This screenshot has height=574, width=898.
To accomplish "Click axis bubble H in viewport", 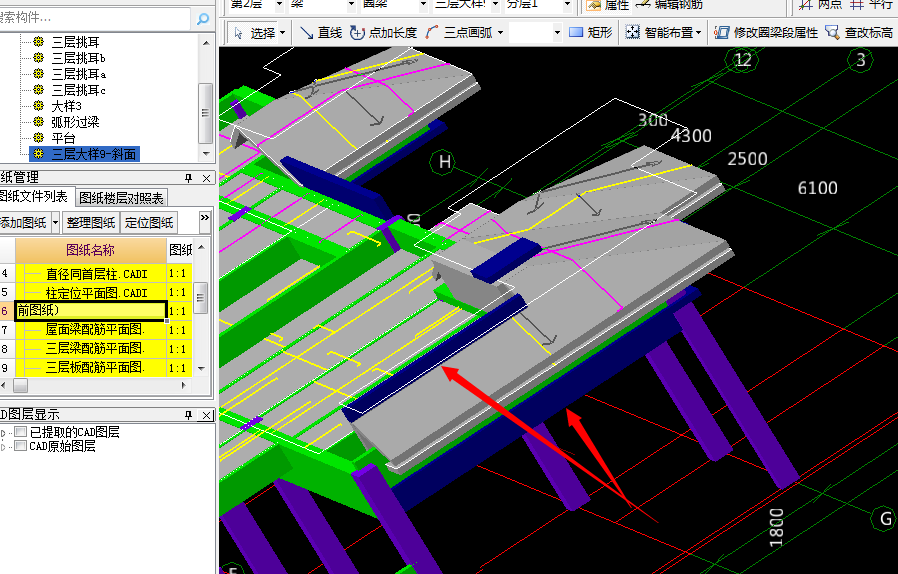I will coord(445,163).
